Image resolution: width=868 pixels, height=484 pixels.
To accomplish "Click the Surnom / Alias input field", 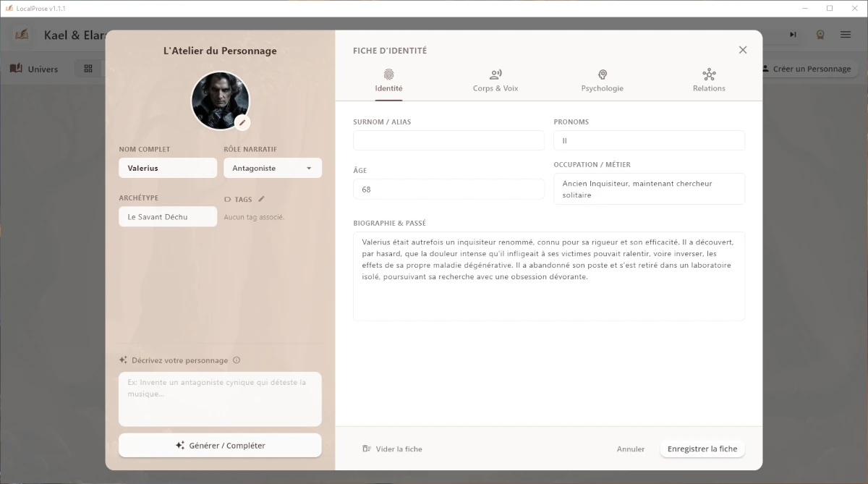I will pos(448,140).
